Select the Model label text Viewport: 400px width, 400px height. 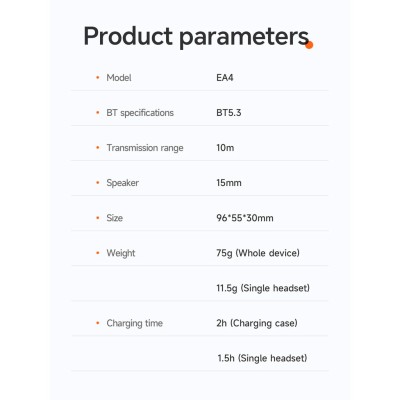click(119, 78)
